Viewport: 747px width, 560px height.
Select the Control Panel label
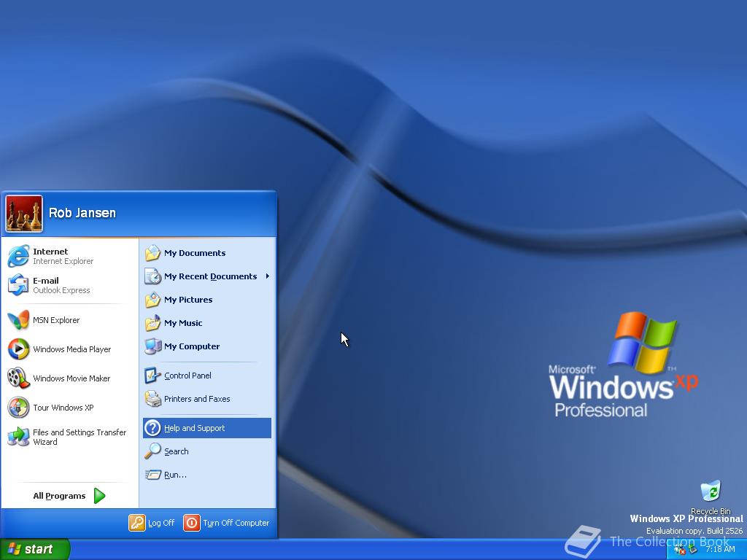[x=187, y=376]
